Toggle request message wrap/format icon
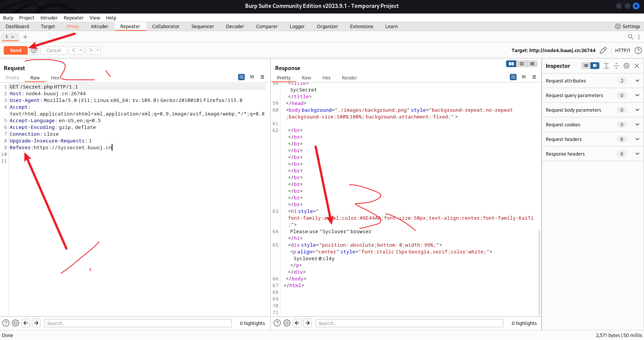Image resolution: width=644 pixels, height=340 pixels. pyautogui.click(x=241, y=77)
